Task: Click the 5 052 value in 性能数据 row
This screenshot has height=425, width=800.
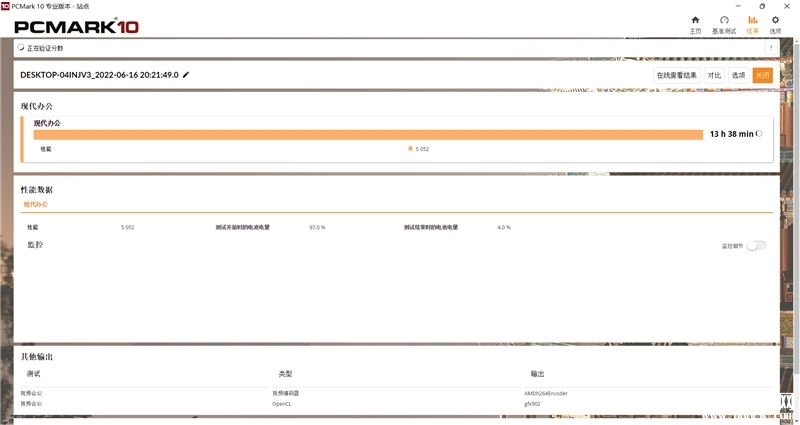Action: point(128,227)
